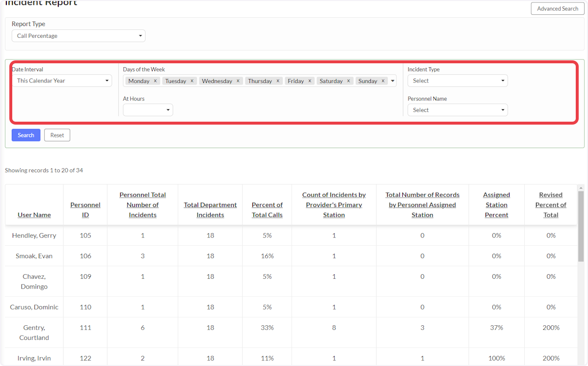Sort by Total Department Incidents column
Image resolution: width=588 pixels, height=366 pixels.
tap(210, 210)
